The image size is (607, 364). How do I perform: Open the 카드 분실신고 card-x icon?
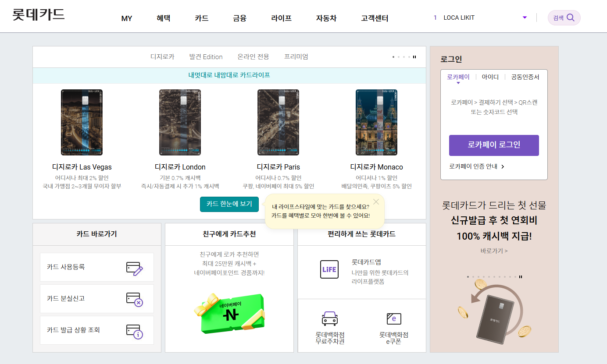click(135, 300)
